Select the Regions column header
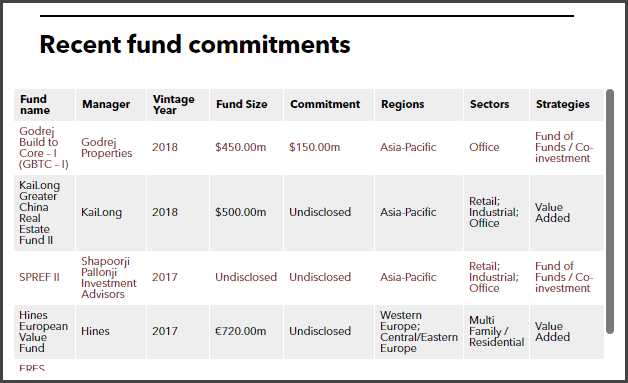This screenshot has height=383, width=628. point(419,105)
